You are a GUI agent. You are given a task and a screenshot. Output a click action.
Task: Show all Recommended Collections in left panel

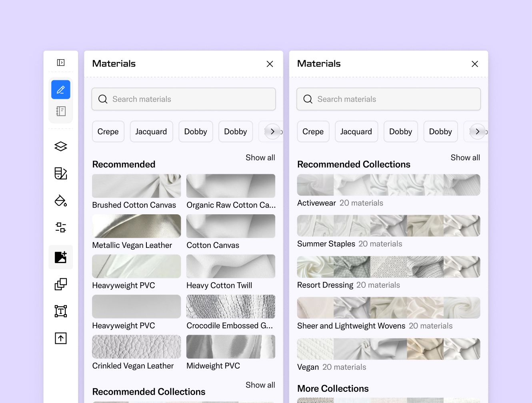click(260, 385)
